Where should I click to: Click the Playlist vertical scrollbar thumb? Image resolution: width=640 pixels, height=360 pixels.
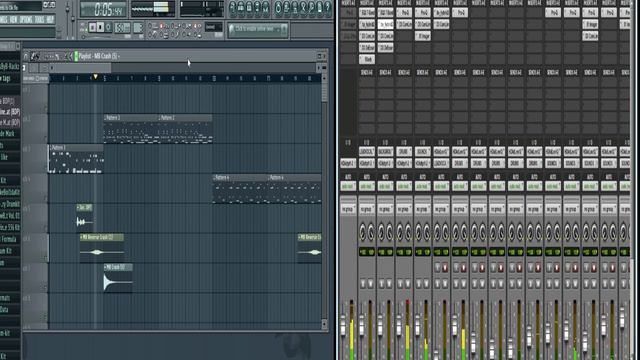pos(324,92)
